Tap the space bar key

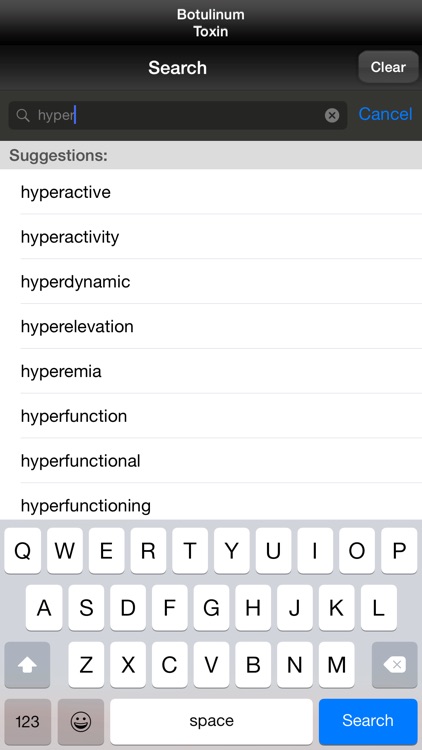[x=211, y=721]
